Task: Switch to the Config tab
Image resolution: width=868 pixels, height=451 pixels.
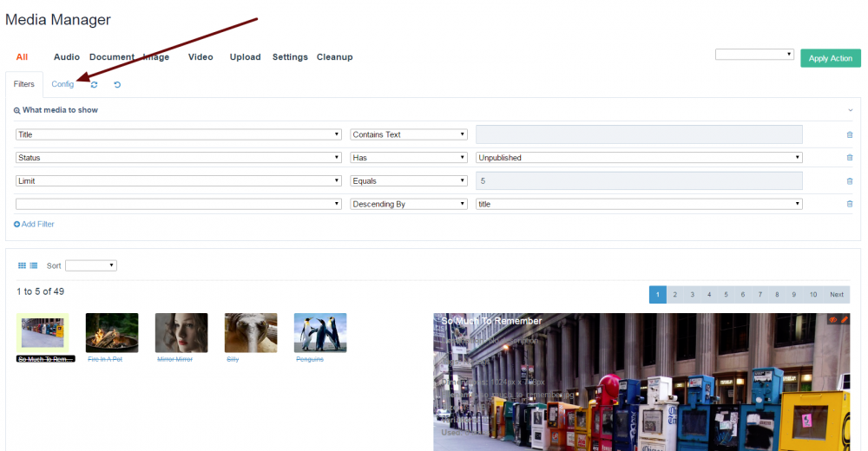Action: (62, 84)
